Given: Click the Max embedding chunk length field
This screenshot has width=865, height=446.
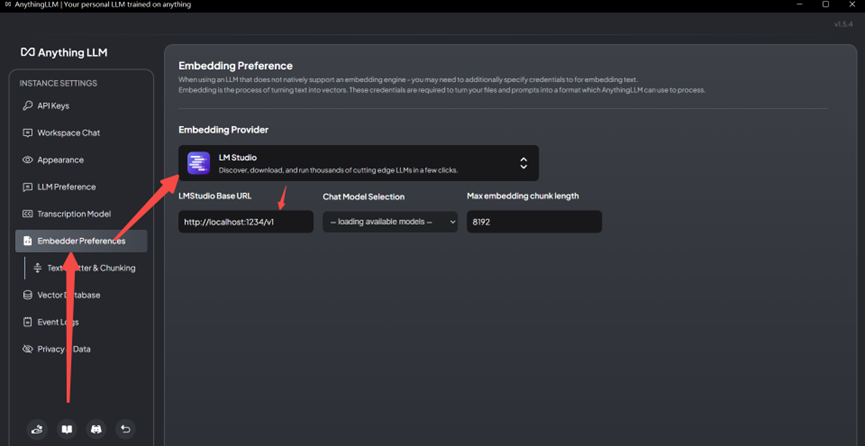Looking at the screenshot, I should (x=534, y=222).
